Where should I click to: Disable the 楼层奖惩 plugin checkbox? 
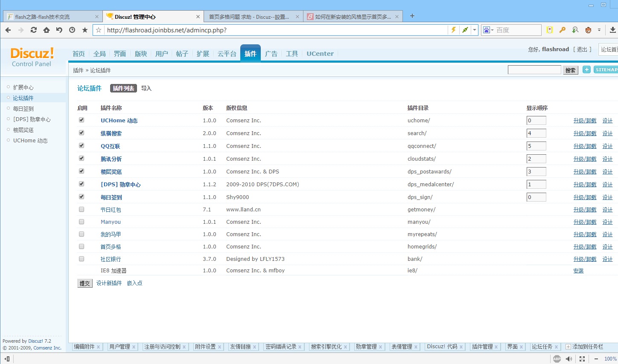pos(82,171)
